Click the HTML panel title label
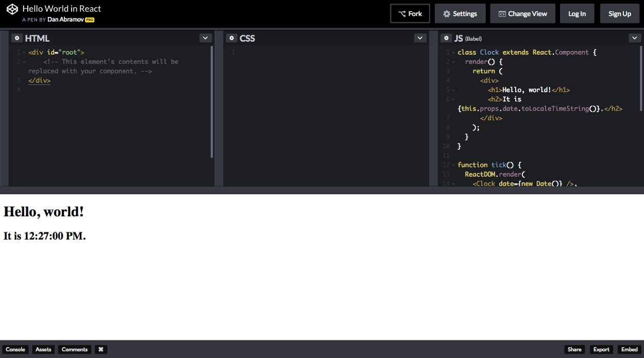This screenshot has width=644, height=358. (37, 38)
